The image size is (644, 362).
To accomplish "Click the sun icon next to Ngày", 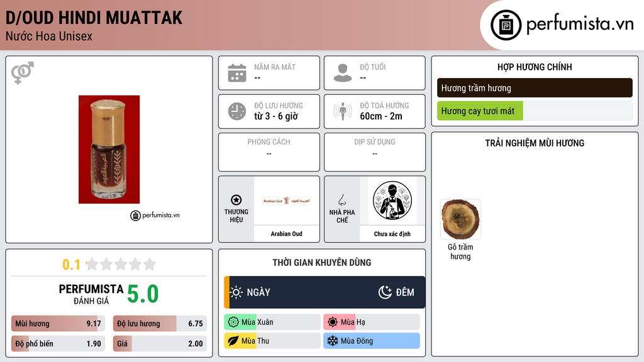I will [236, 292].
